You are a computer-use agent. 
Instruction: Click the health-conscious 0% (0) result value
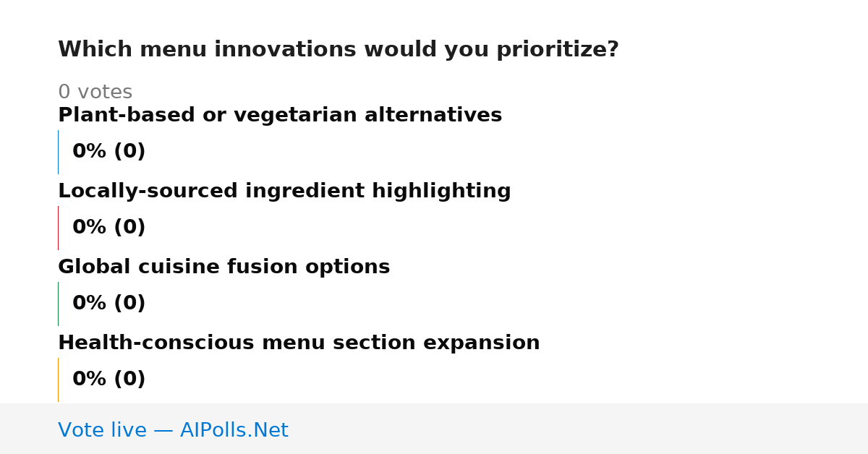[109, 380]
